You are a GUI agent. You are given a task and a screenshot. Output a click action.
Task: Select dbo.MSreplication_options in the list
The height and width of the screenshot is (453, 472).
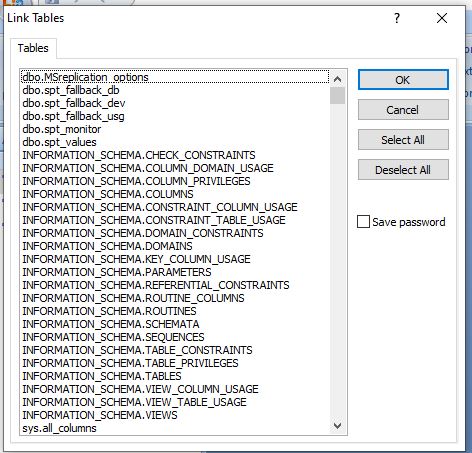tap(175, 77)
